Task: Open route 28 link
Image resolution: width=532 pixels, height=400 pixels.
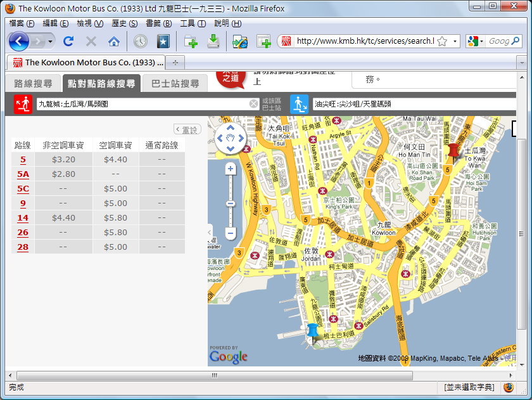Action: point(23,247)
